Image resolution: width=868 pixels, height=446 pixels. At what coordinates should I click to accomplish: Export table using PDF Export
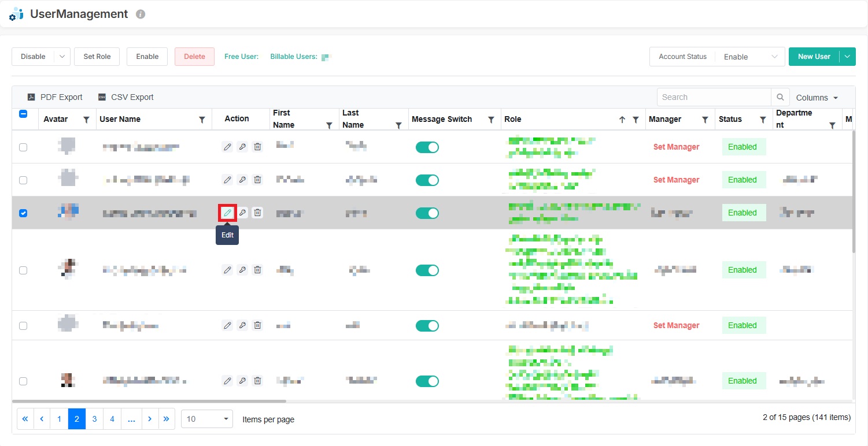pos(55,97)
